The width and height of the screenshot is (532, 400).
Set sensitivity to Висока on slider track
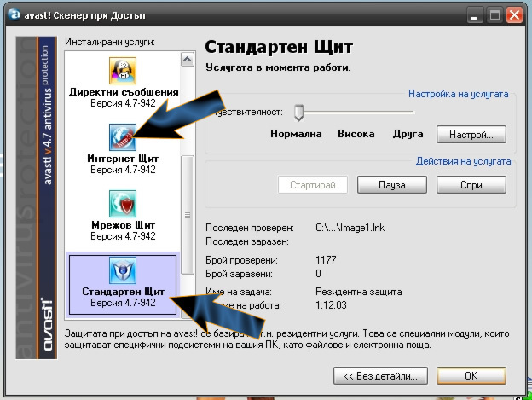[356, 112]
